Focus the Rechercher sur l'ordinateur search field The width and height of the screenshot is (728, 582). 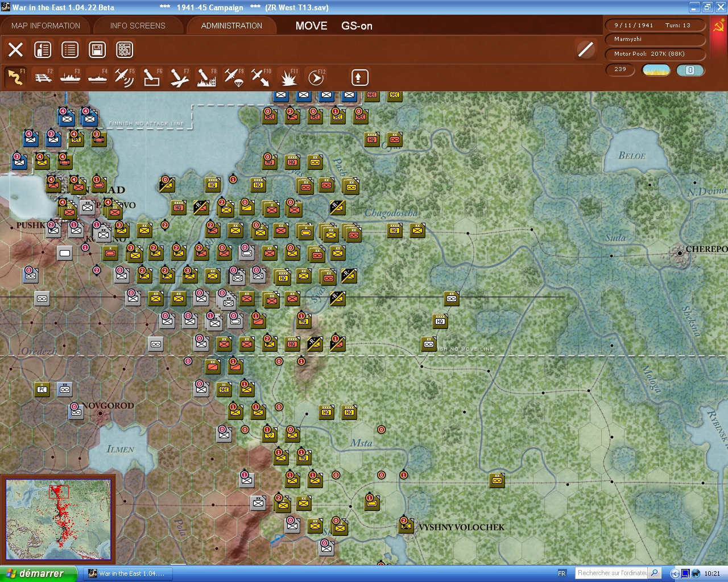point(612,573)
